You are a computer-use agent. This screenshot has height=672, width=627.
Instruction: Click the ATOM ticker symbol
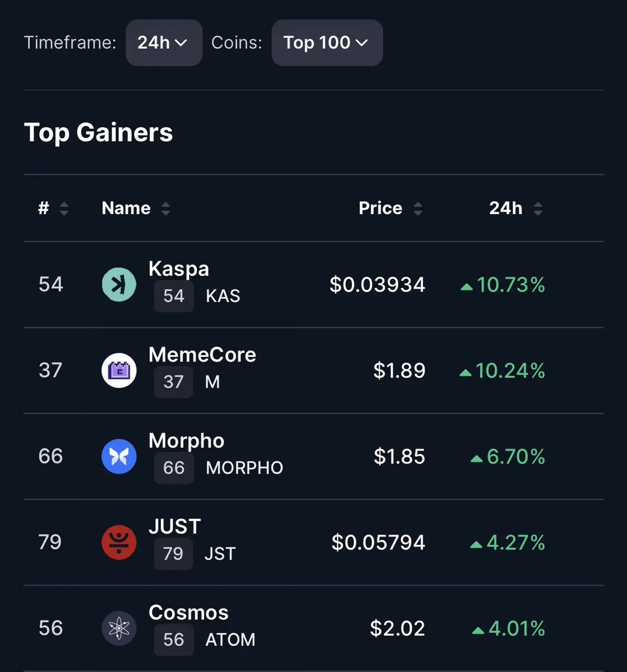click(x=230, y=639)
